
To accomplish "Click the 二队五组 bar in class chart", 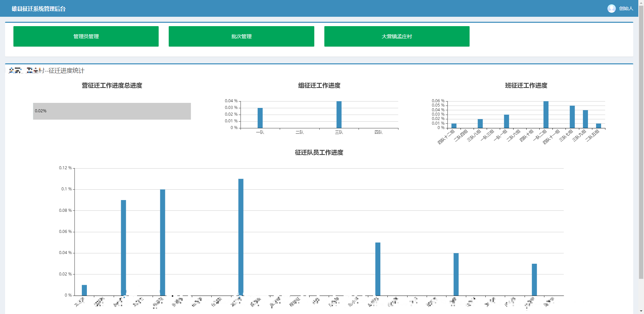I will [598, 126].
